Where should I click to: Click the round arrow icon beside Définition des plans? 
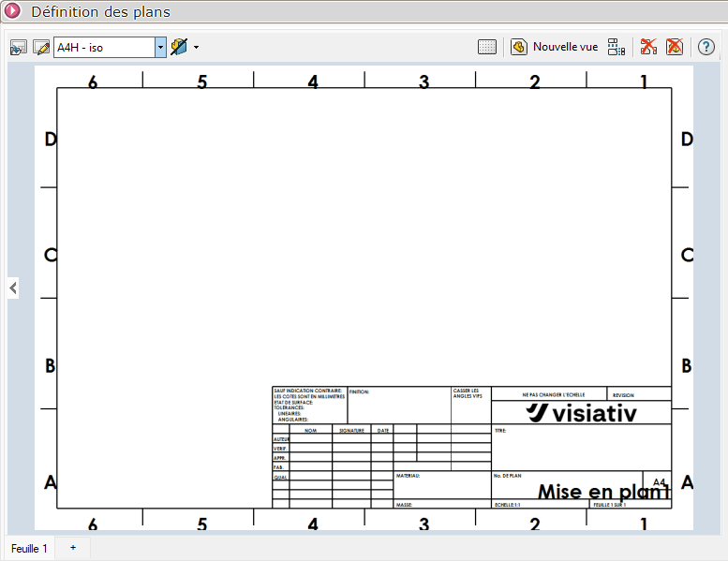coord(13,12)
